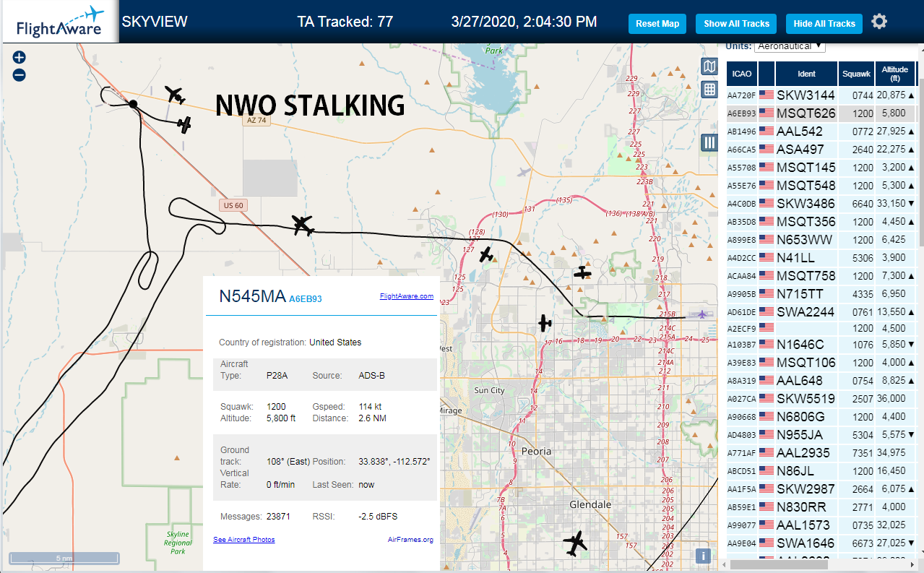Toggle the grid overlay icon
924x573 pixels.
[709, 90]
